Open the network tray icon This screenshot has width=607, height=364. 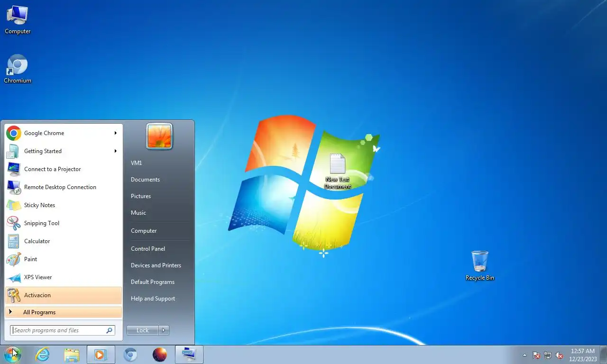coord(548,355)
